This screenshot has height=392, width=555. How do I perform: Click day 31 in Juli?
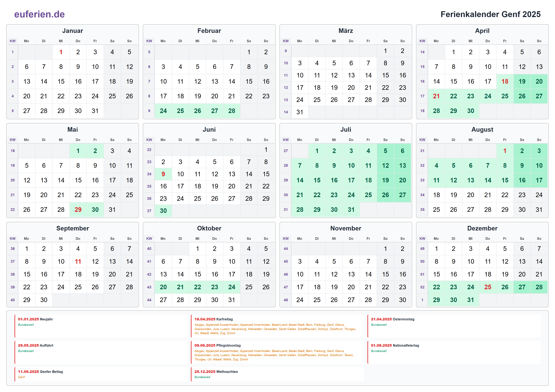click(351, 210)
